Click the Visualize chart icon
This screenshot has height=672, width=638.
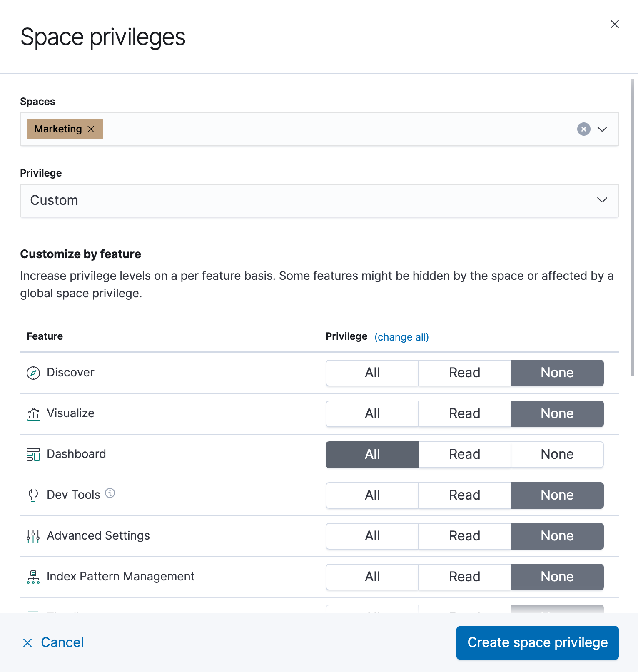coord(33,413)
